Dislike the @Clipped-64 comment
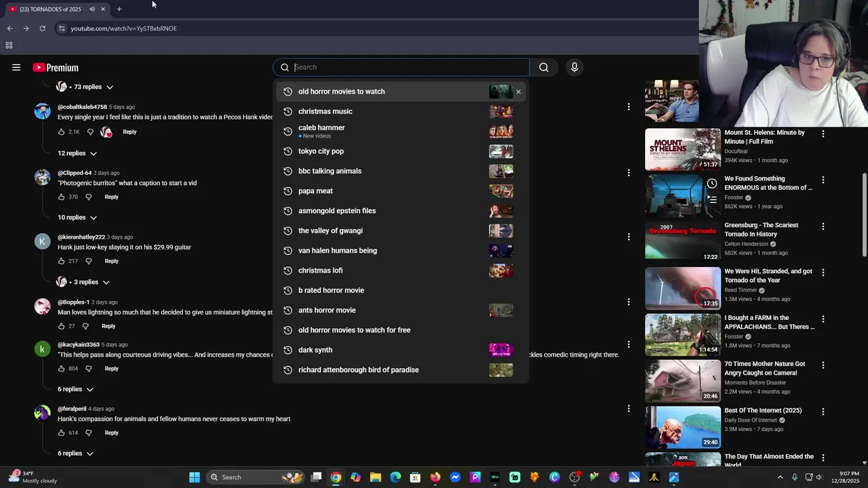 coord(88,197)
